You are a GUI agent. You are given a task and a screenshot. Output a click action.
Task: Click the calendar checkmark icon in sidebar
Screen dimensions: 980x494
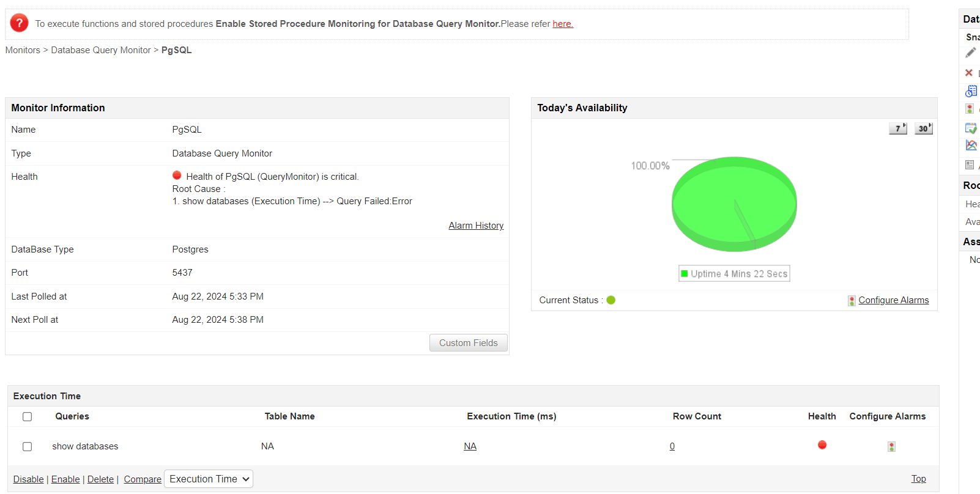(971, 128)
